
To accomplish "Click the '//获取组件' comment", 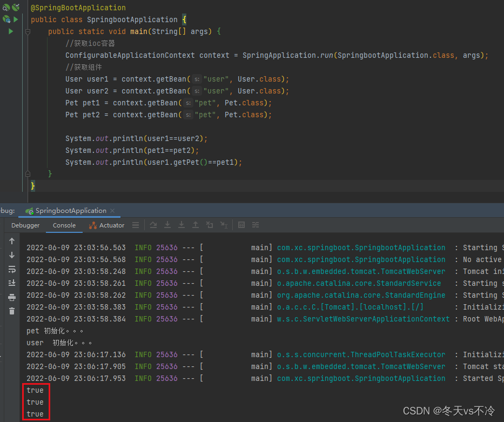I will click(84, 67).
